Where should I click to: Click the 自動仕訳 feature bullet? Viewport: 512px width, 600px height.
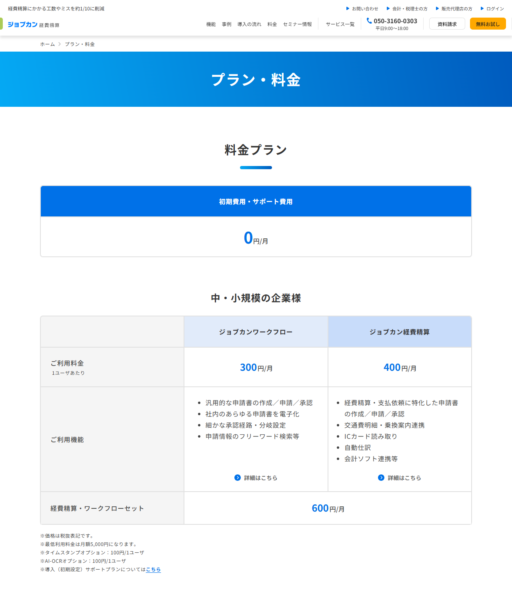(357, 447)
